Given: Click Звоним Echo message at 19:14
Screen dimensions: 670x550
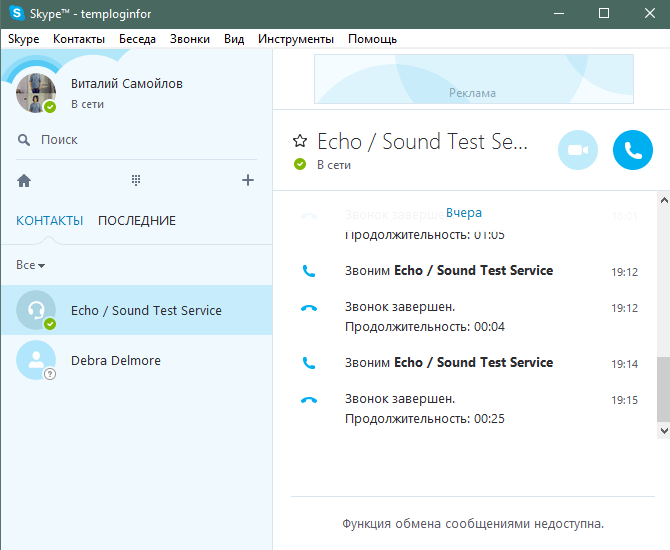Looking at the screenshot, I should (x=449, y=362).
